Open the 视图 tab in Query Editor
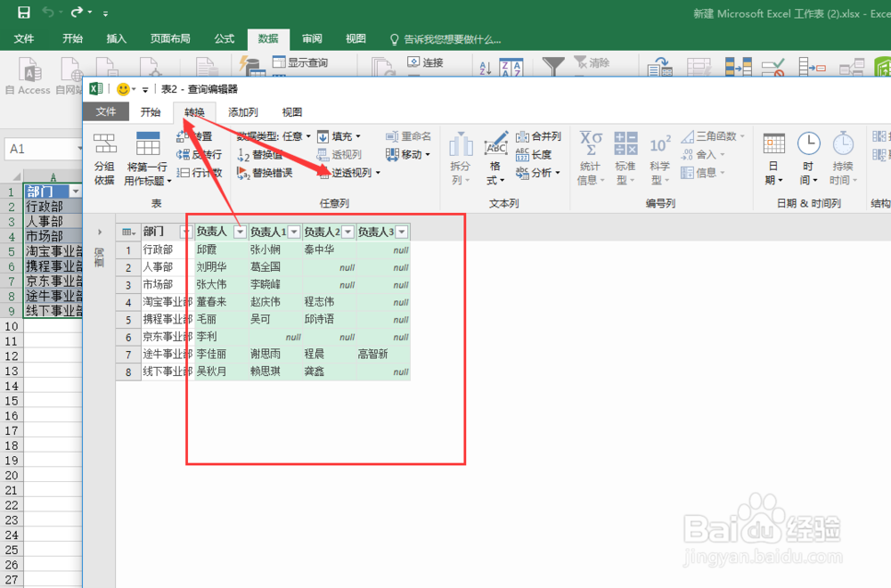Image resolution: width=891 pixels, height=588 pixels. tap(292, 112)
